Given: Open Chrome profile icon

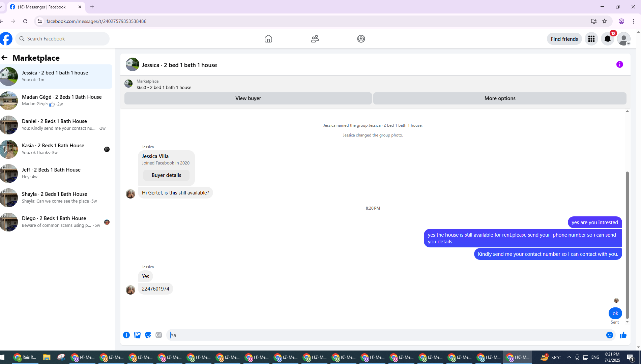Looking at the screenshot, I should (x=621, y=21).
